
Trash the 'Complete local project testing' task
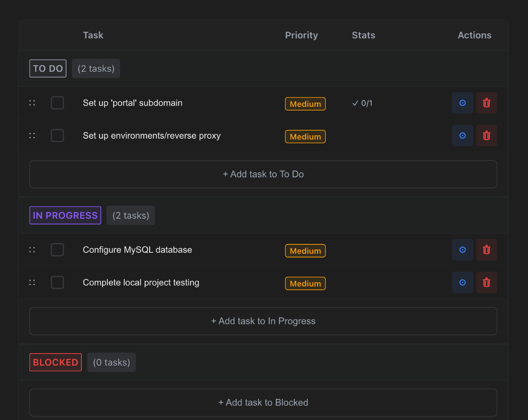pyautogui.click(x=487, y=282)
